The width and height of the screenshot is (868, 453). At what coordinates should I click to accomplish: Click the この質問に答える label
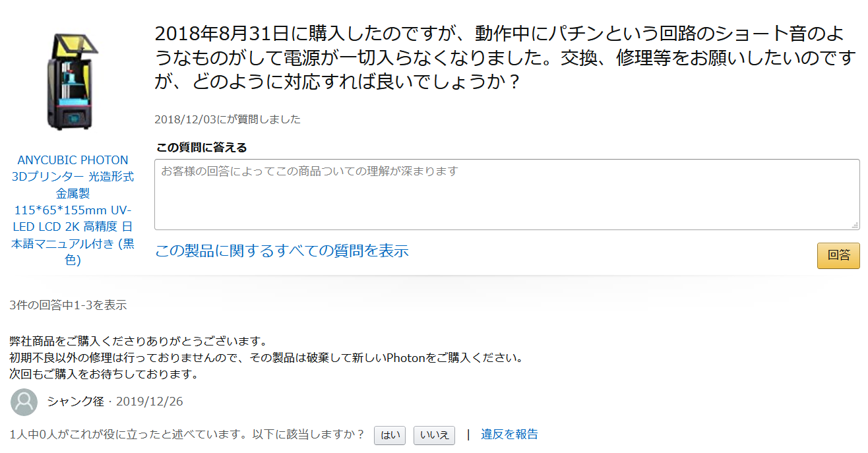click(201, 147)
